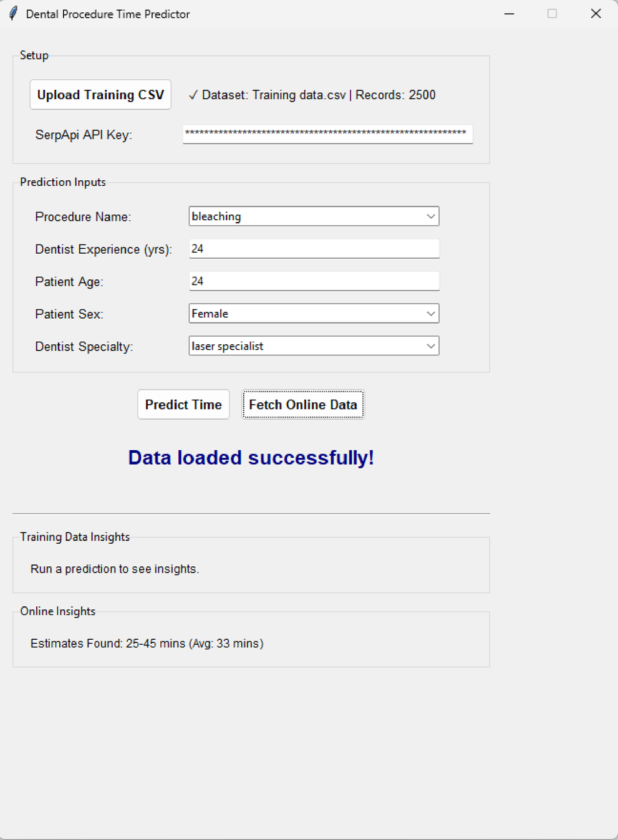Run the Predict Time button
This screenshot has height=840, width=618.
(x=183, y=405)
